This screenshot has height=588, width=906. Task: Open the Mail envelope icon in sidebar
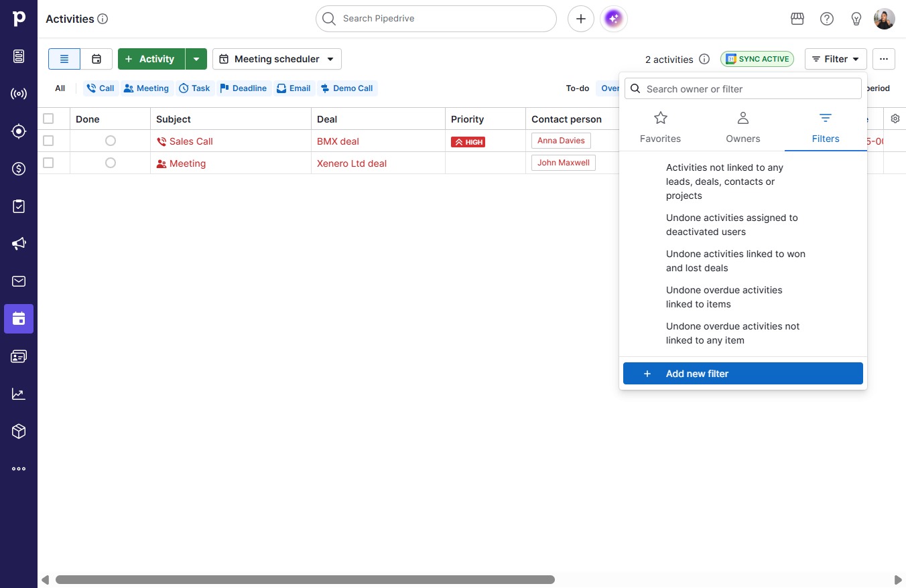click(19, 281)
